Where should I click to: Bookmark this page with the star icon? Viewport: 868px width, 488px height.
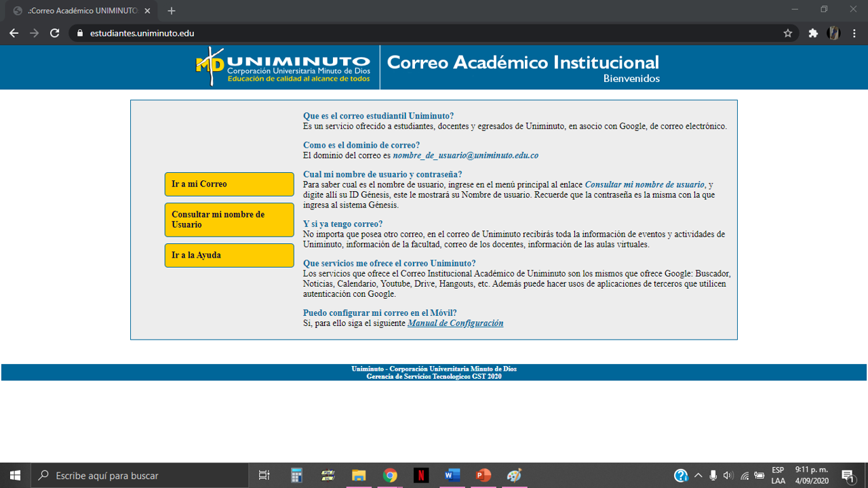pyautogui.click(x=788, y=33)
